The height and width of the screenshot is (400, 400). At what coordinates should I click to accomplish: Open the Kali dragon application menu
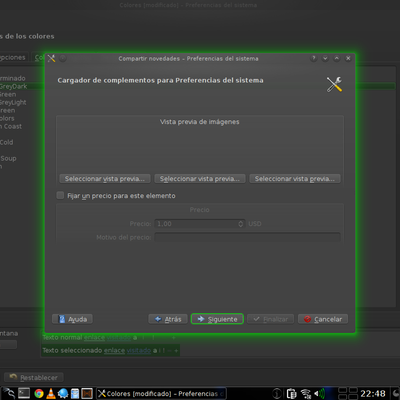coord(9,394)
